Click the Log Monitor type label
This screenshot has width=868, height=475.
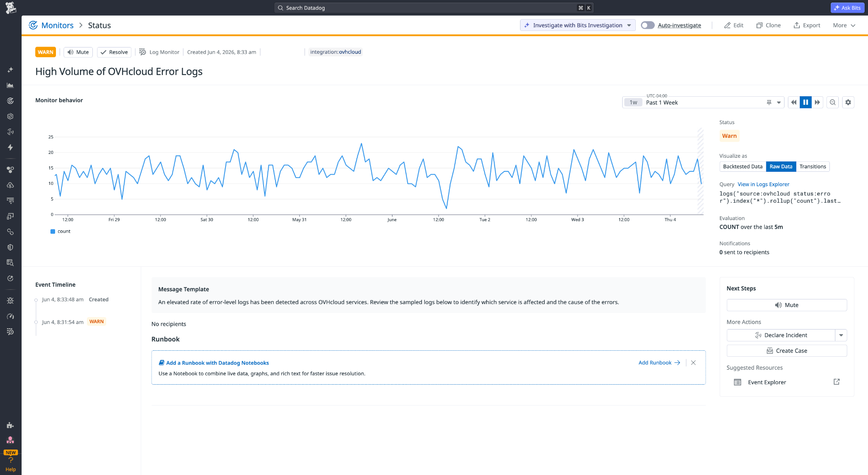tap(159, 52)
